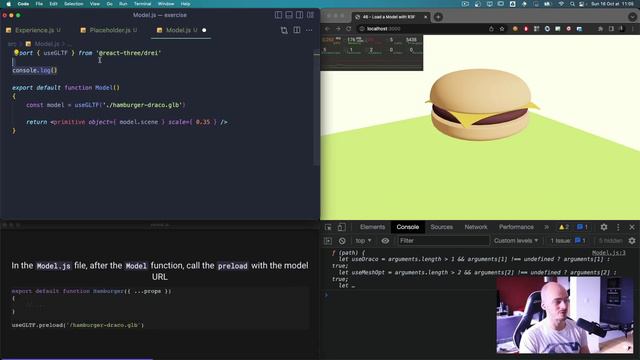
Task: Open the DevTools customize three-dot menu
Action: click(618, 227)
